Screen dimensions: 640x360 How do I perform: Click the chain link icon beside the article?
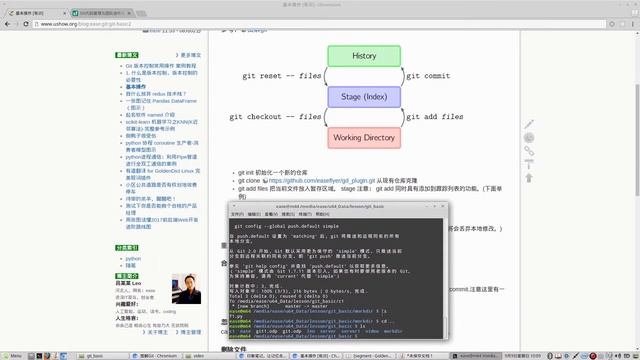pos(529,151)
